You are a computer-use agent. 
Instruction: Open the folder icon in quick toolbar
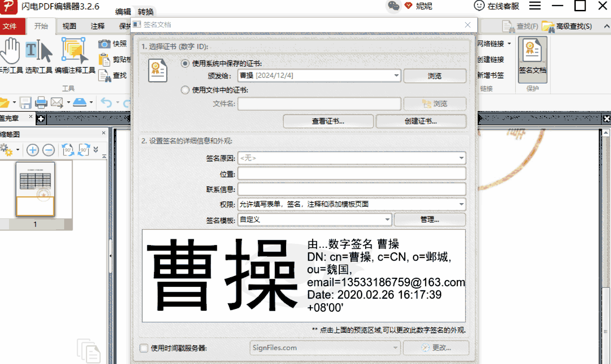point(4,103)
